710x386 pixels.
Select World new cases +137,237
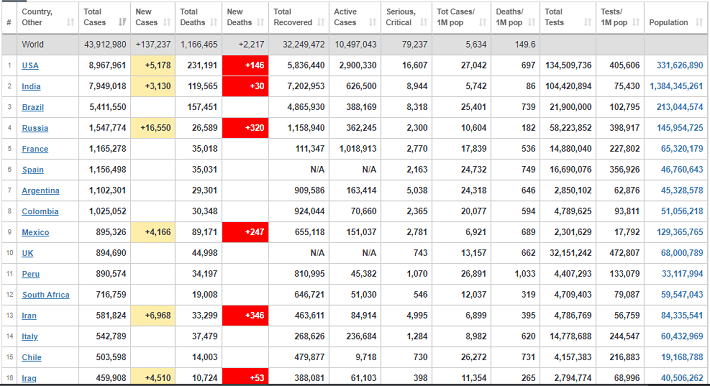(153, 45)
